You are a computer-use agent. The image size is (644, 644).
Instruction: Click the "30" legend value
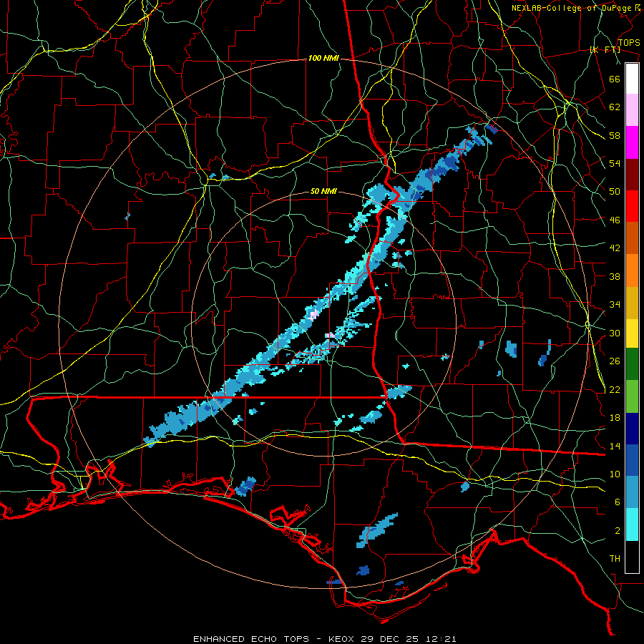(x=615, y=333)
